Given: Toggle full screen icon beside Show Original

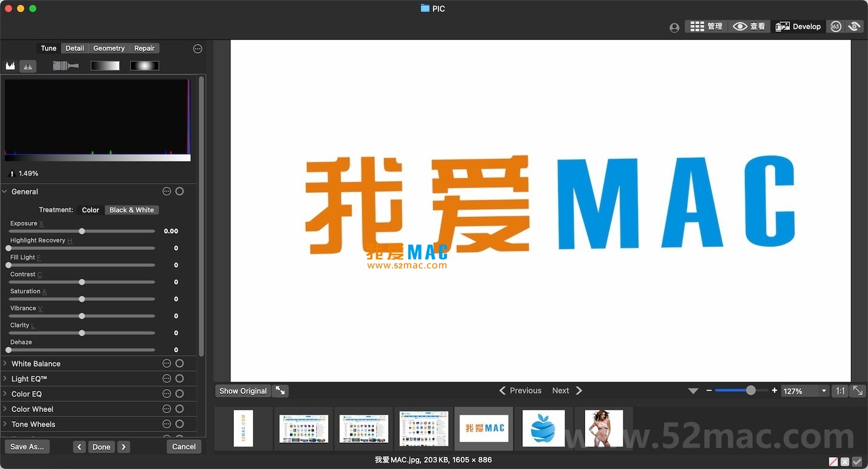Looking at the screenshot, I should click(x=280, y=391).
